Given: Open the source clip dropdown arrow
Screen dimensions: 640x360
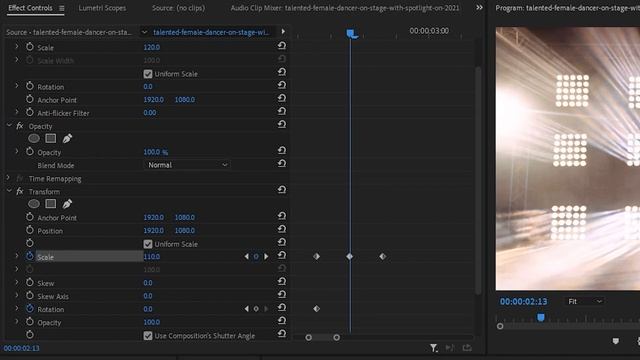Looking at the screenshot, I should 144,32.
